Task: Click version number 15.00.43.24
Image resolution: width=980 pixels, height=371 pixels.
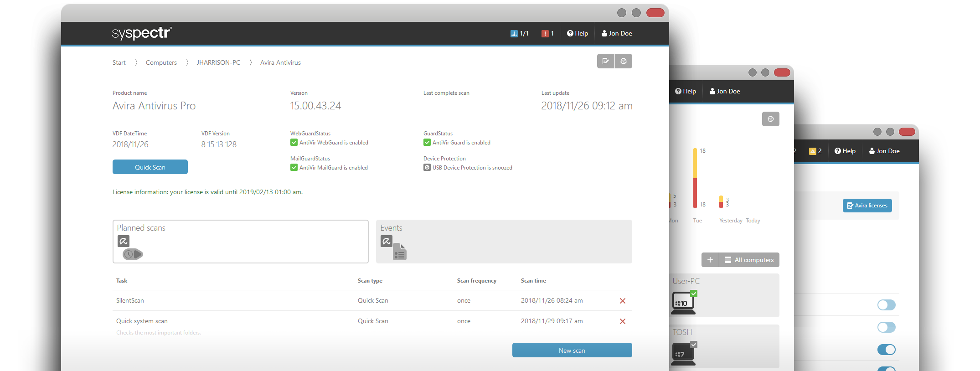Action: point(315,106)
